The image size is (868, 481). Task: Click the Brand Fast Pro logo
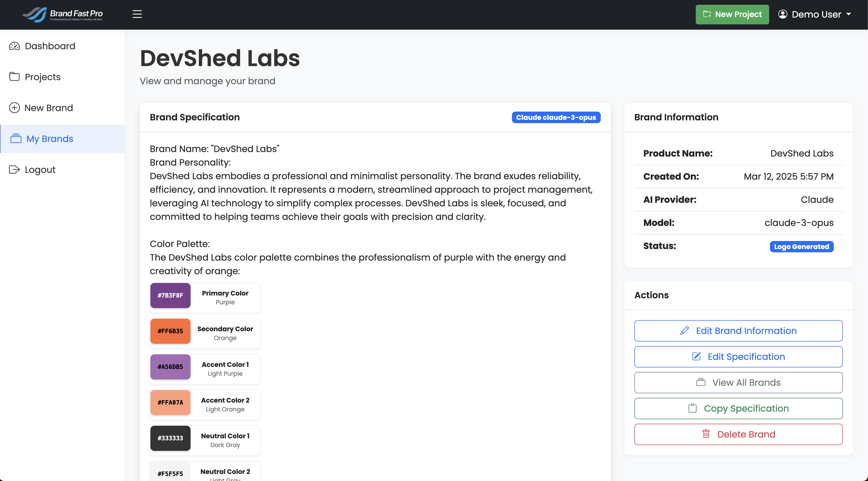pos(63,15)
